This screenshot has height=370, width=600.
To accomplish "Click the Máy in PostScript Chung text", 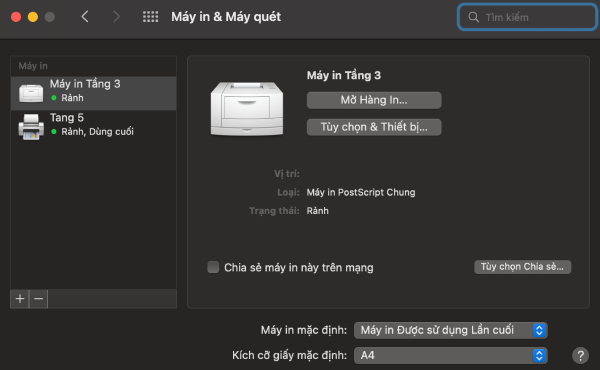I will coord(361,192).
